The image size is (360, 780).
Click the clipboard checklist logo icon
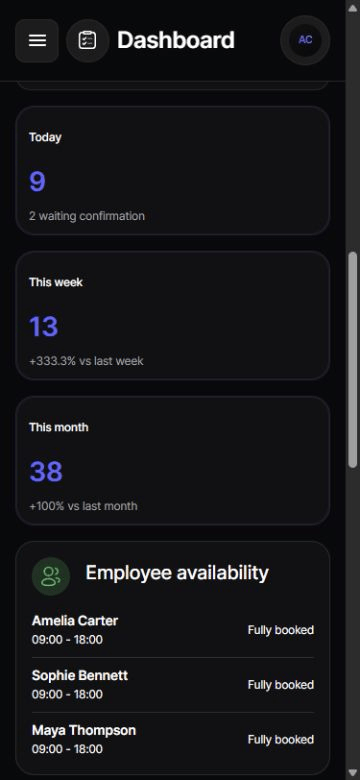88,41
